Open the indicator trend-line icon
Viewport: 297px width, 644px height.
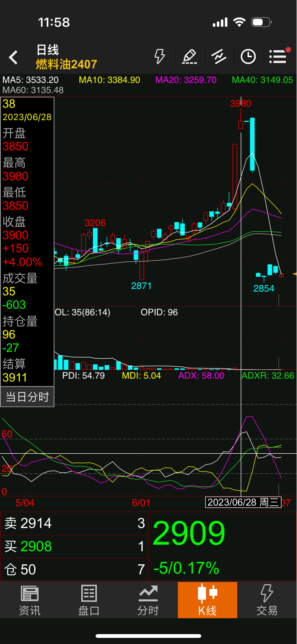click(x=219, y=56)
